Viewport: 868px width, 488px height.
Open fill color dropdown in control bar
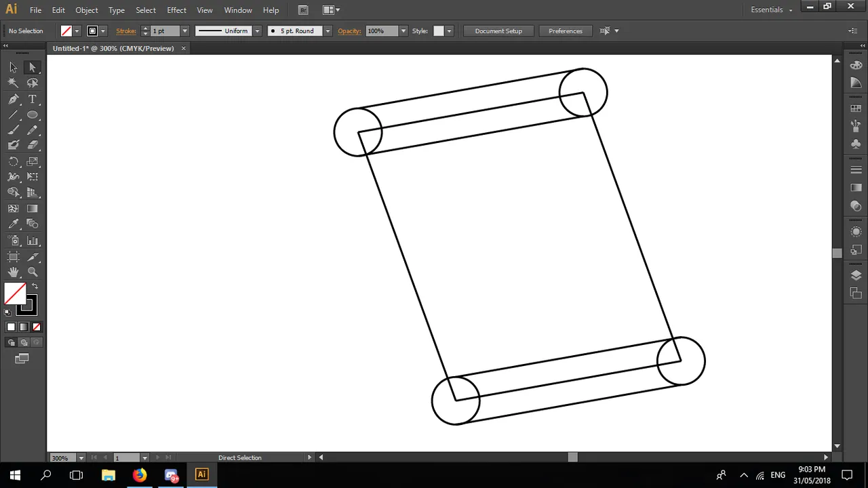[x=77, y=31]
